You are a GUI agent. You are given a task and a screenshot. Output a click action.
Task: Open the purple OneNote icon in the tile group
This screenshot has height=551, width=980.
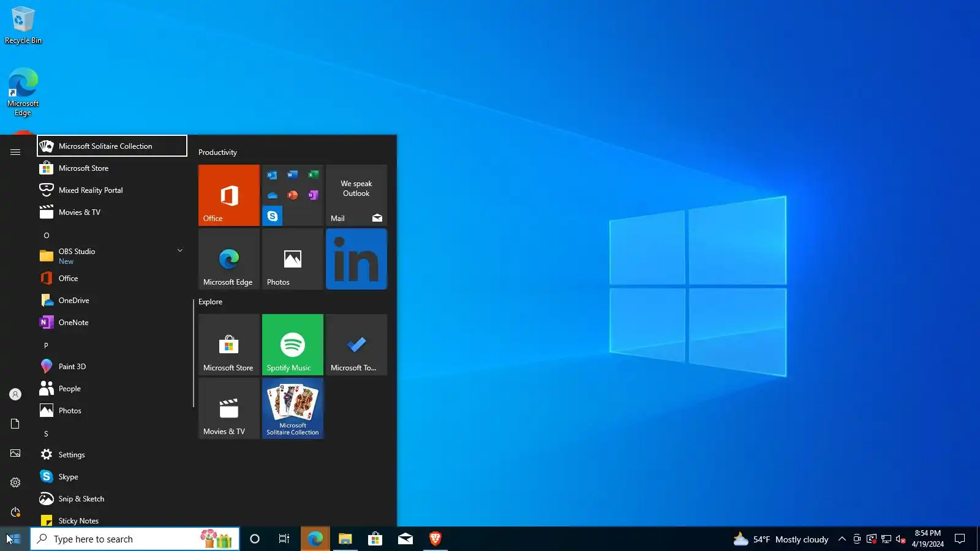tap(313, 195)
